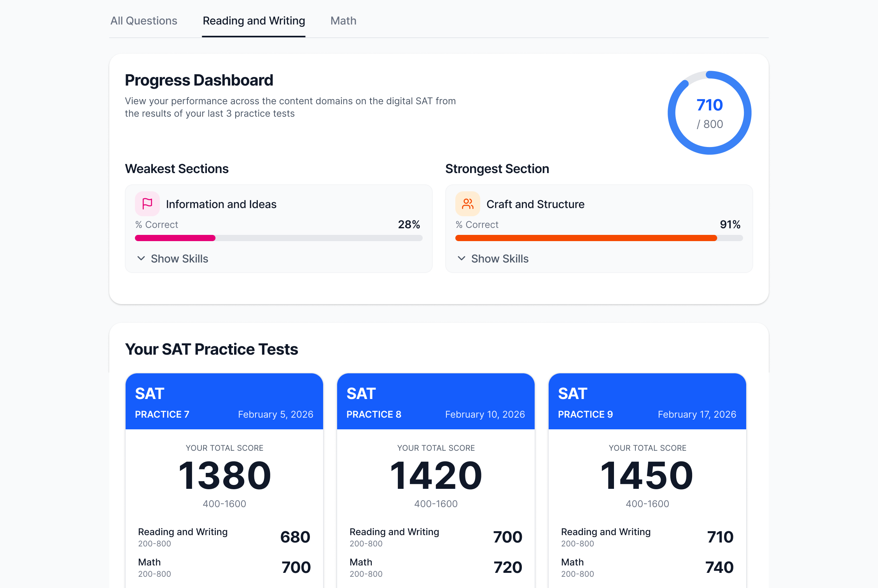Click the 1420 total score
Viewport: 878px width, 588px height.
coord(436,476)
